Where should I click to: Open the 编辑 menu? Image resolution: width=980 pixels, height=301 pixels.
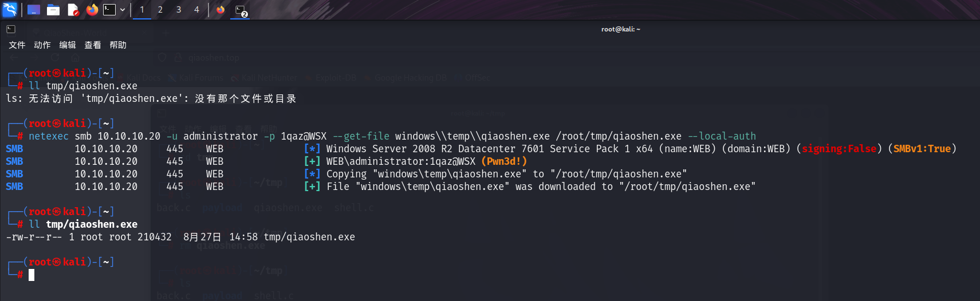click(68, 45)
